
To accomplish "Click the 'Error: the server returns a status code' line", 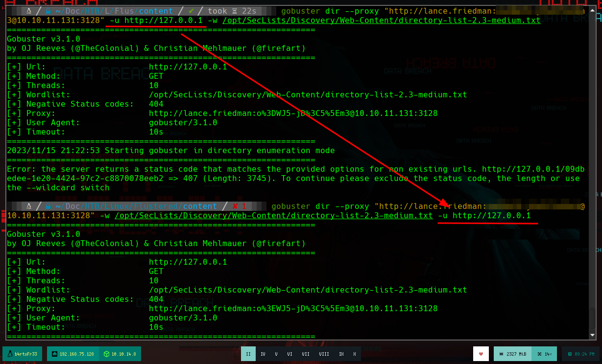I will click(296, 169).
